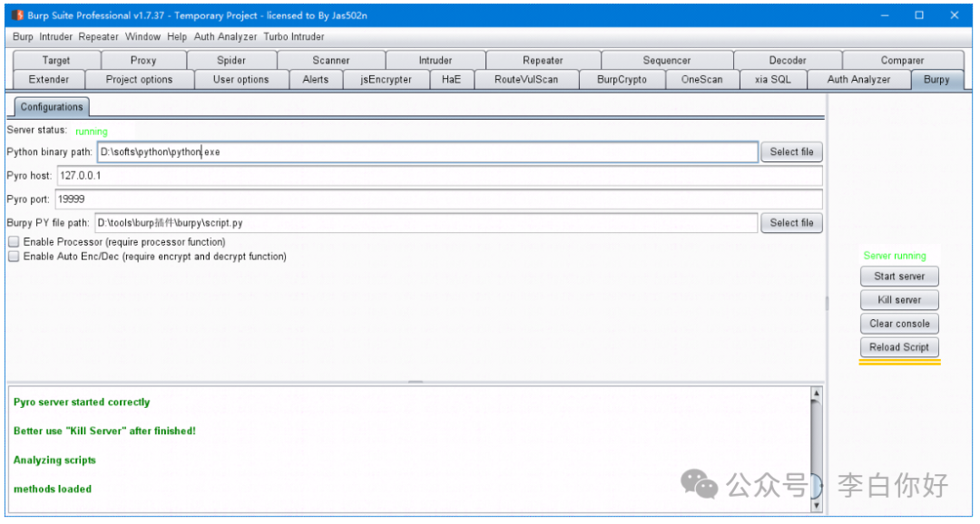Click the Pyro host input field
The image size is (980, 524).
click(439, 176)
